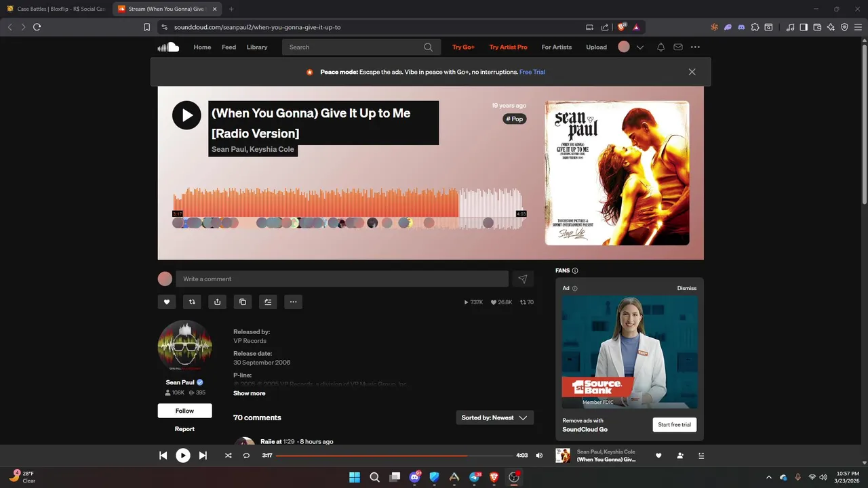
Task: Open the messages envelope icon
Action: pyautogui.click(x=678, y=47)
